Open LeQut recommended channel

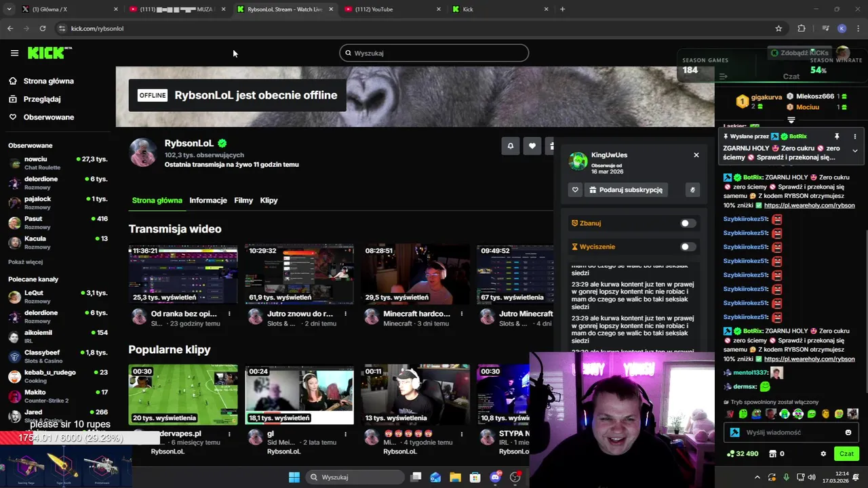[x=58, y=296]
